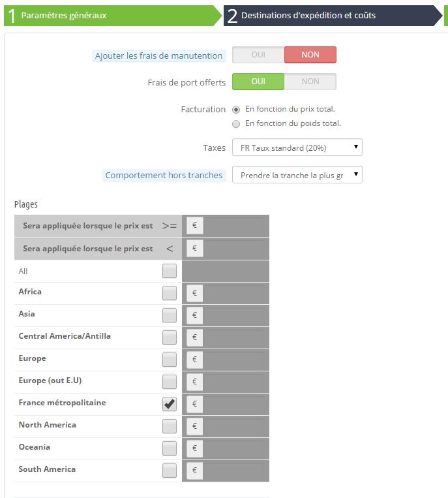Enable handling fees with the OUI toggle
448x498 pixels.
(258, 55)
